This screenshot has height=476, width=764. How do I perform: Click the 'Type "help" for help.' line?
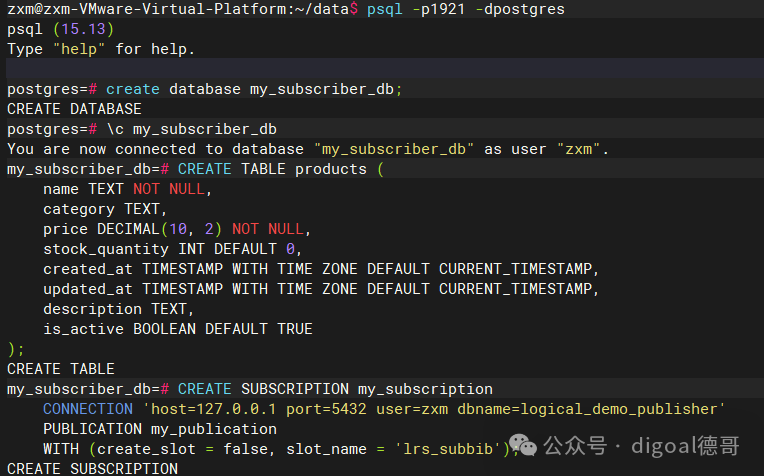click(101, 49)
